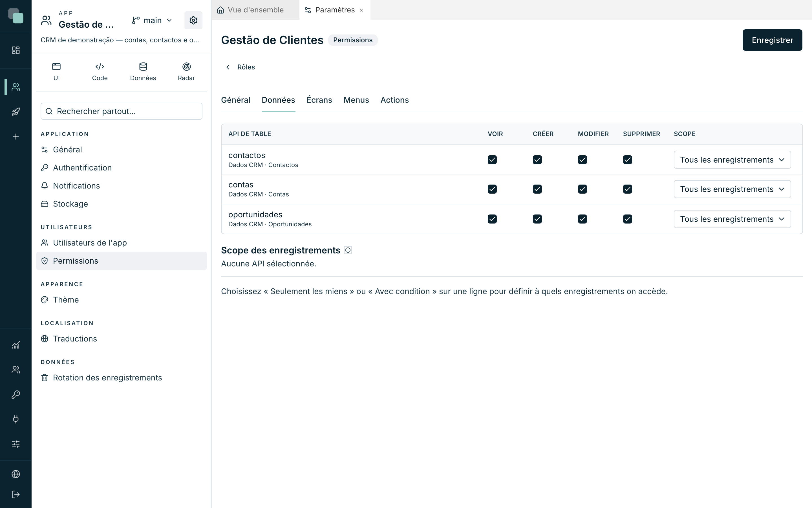Toggle Modifier checkbox for contas

coord(582,189)
